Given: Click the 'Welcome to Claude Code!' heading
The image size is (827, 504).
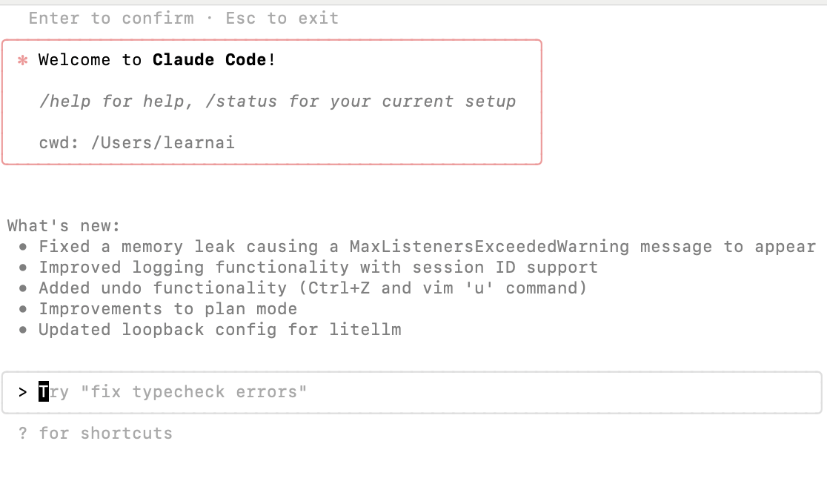Looking at the screenshot, I should click(x=156, y=59).
